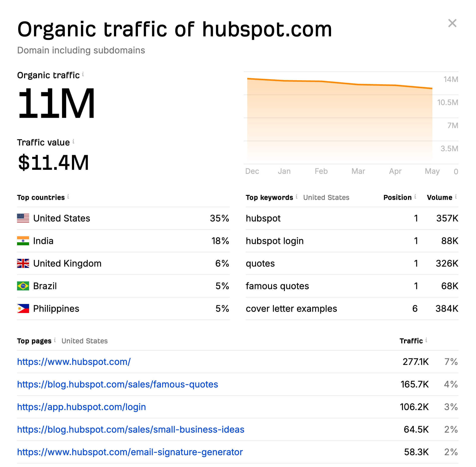Click the 64.5K traffic value
The image size is (476, 467).
416,429
